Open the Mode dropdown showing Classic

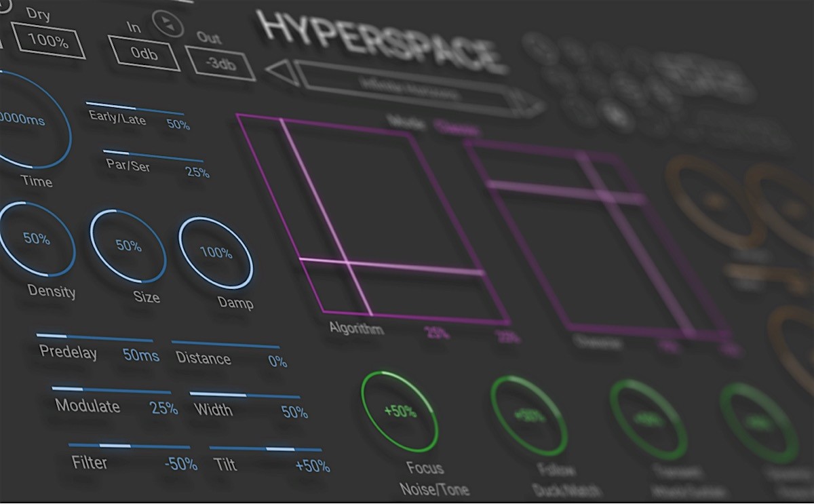[458, 128]
